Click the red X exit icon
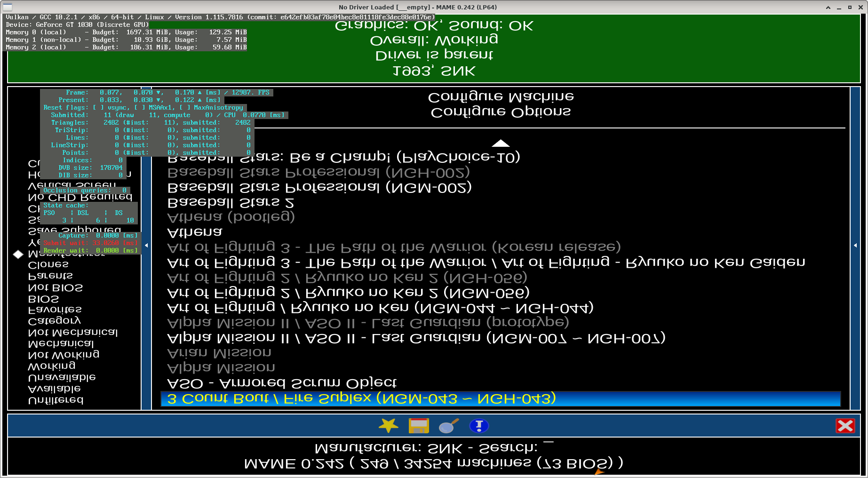868x478 pixels. coord(845,426)
